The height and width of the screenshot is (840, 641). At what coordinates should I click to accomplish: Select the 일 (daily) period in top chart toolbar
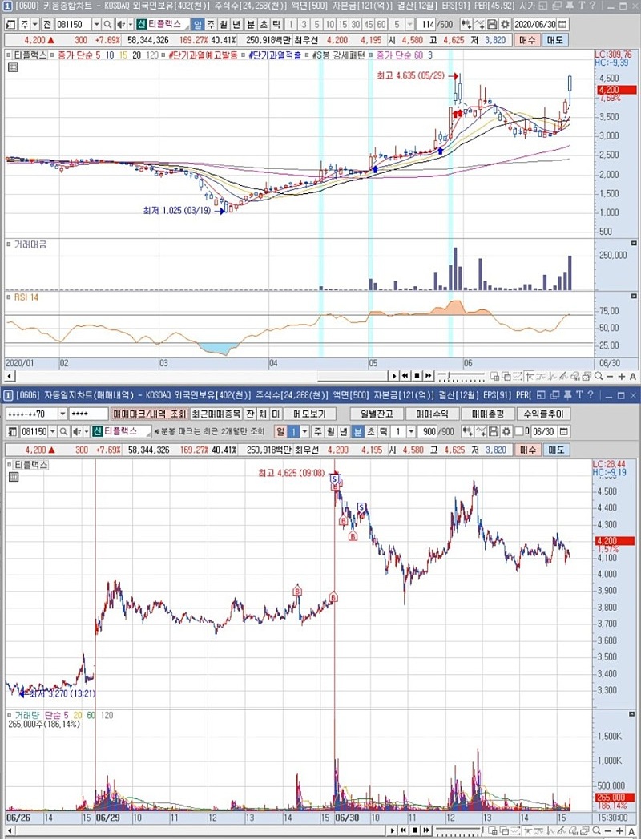[x=198, y=25]
